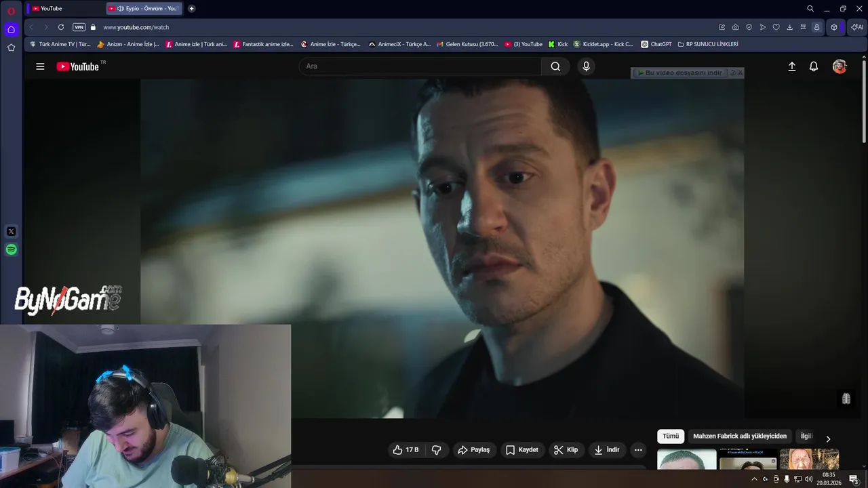868x488 pixels.
Task: Open the X (Twitter) sidebar panel
Action: 11,231
